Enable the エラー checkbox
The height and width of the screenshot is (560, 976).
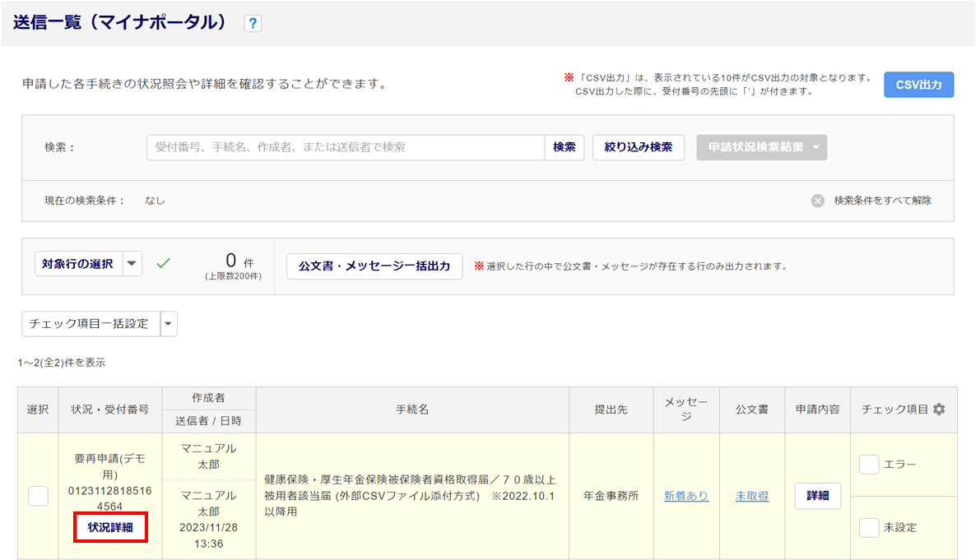tap(868, 465)
